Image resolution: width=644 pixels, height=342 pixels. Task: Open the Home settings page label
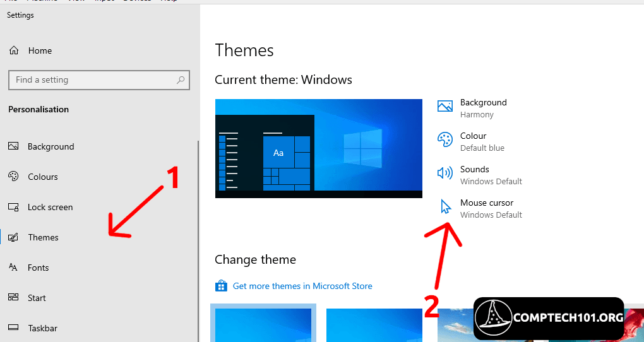tap(40, 50)
